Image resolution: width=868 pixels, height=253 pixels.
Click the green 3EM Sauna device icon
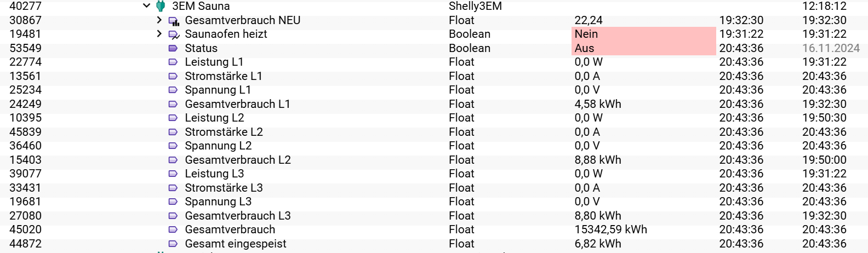click(x=161, y=6)
